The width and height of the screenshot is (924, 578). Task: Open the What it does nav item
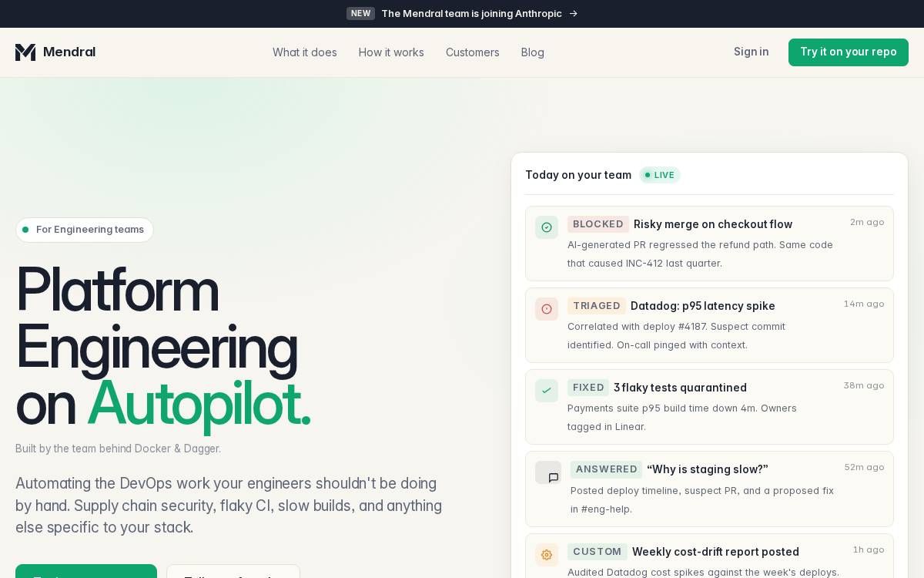click(305, 52)
